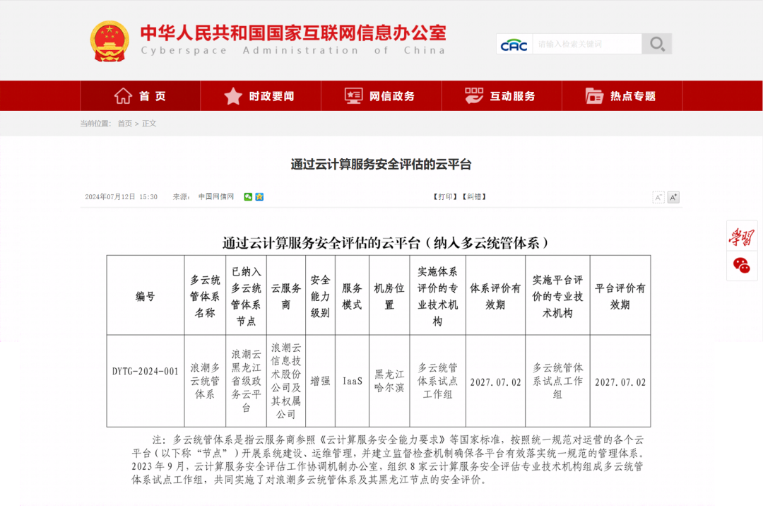763x532 pixels.
Task: Increase text size with the A+ button
Action: (x=673, y=197)
